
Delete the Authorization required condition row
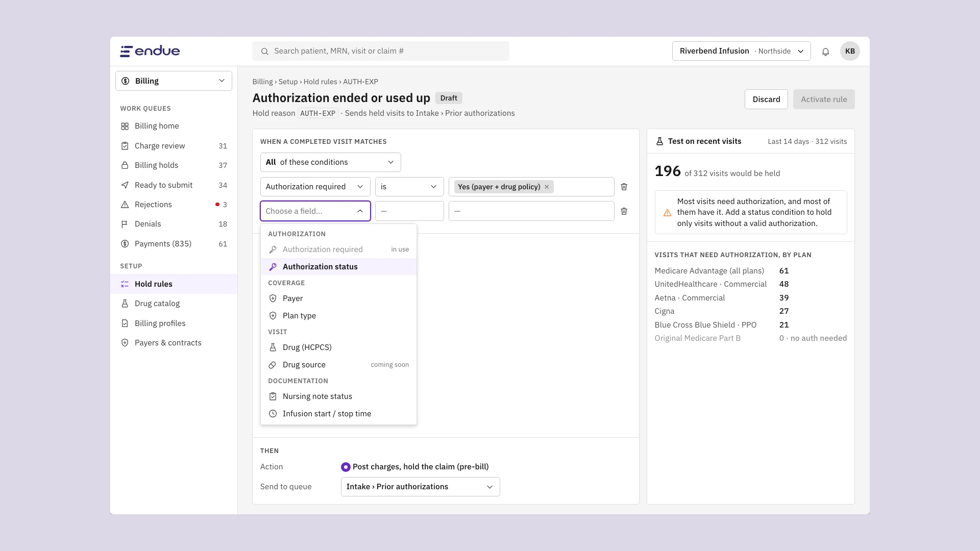coord(624,187)
